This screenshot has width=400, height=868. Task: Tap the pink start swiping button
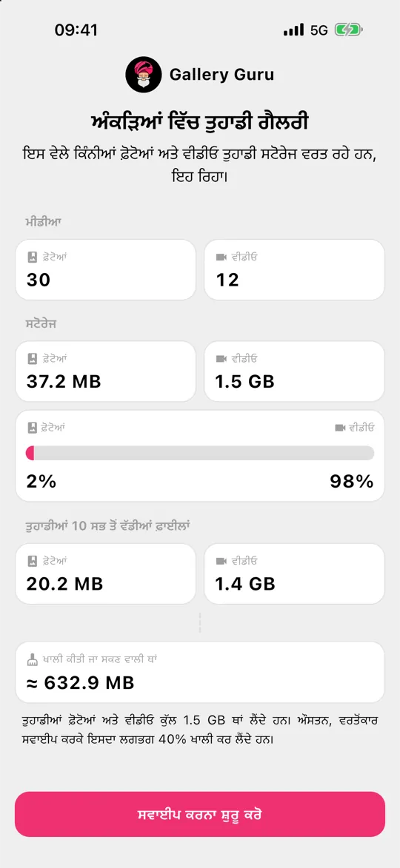[200, 814]
